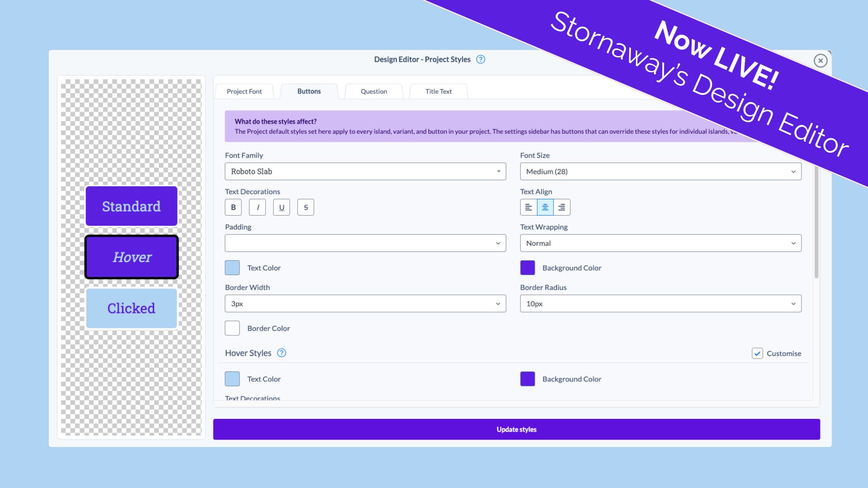Click help icon next to Design Editor title

pos(481,59)
